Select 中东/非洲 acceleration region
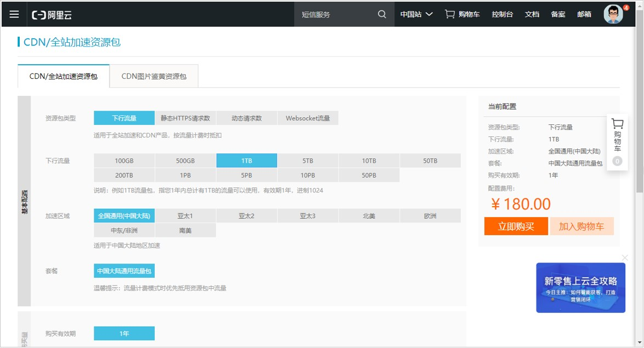Viewport: 644px width, 348px height. (124, 231)
